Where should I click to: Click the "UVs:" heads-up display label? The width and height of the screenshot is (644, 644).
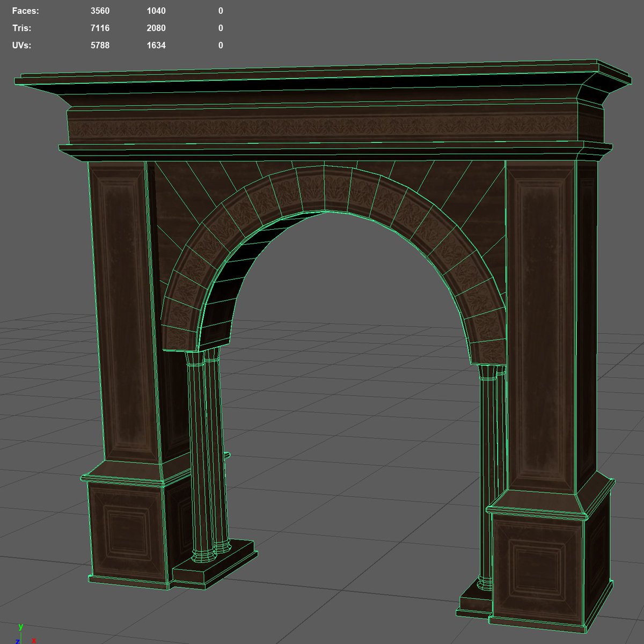[21, 45]
